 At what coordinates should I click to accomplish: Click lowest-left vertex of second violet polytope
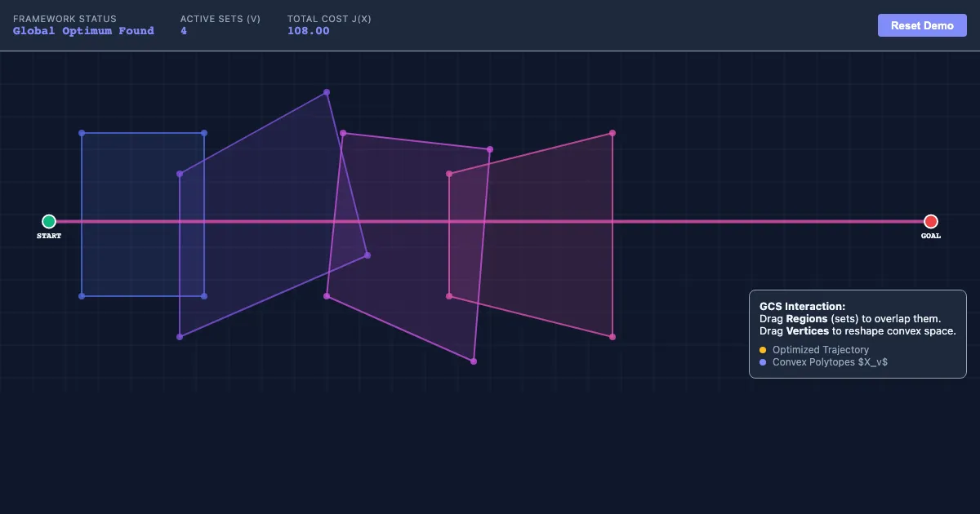pos(180,337)
